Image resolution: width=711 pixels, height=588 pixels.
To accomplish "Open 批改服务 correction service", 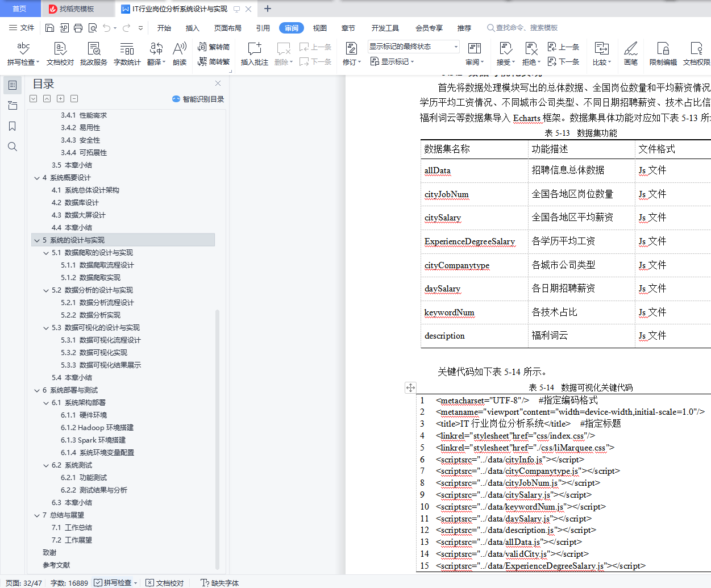I will 94,54.
